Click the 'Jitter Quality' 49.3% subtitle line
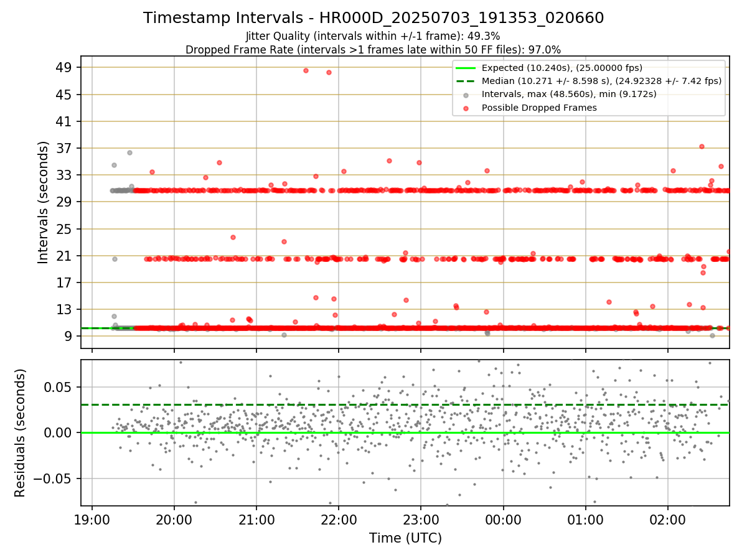Screen dimensions: 747x560 click(374, 36)
